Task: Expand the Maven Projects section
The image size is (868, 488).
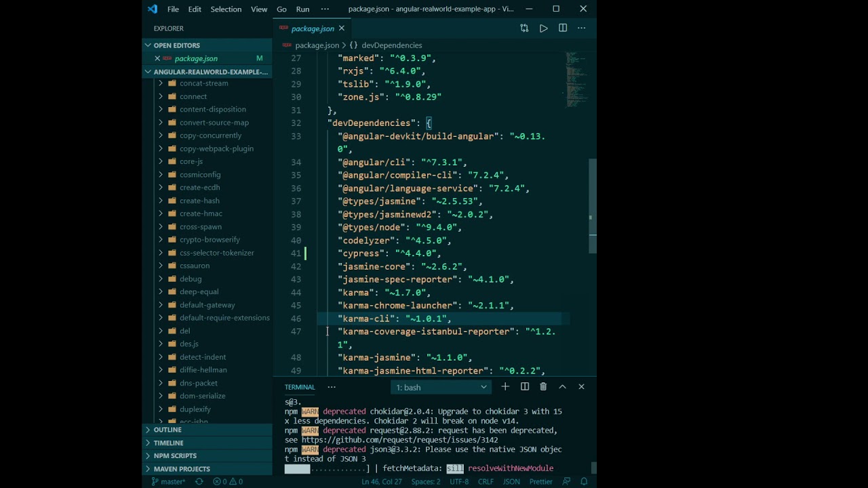Action: pyautogui.click(x=207, y=469)
